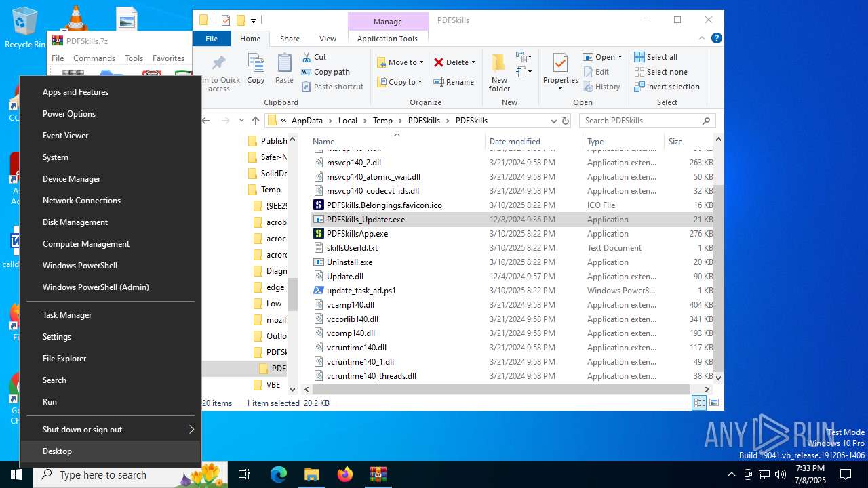Click Paste shortcut in the ribbon

coord(332,87)
